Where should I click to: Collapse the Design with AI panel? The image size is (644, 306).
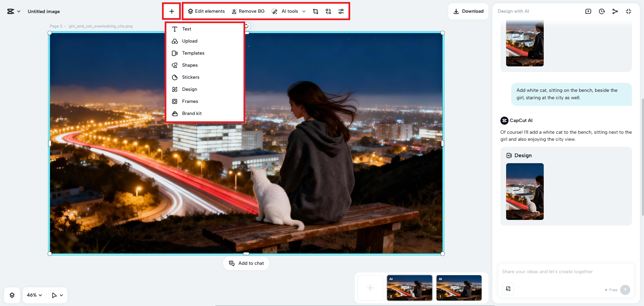point(628,11)
